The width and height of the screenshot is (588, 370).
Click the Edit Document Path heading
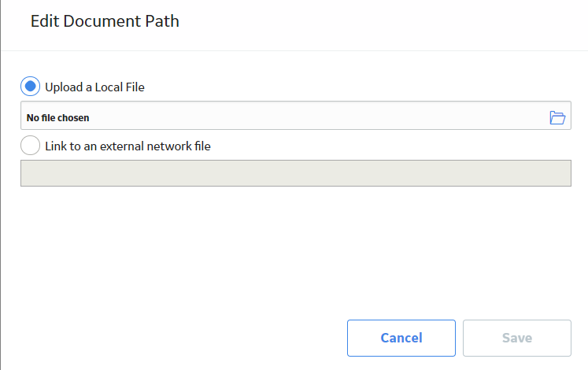coord(105,21)
